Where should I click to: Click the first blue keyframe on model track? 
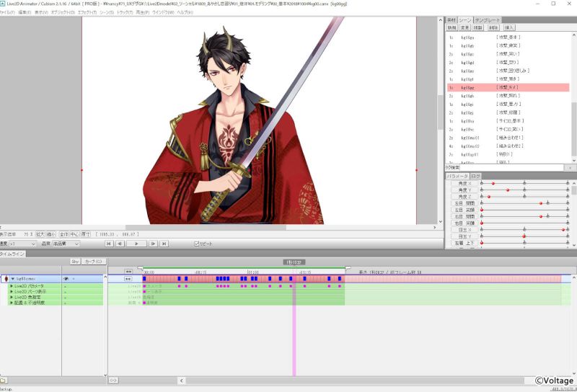(x=144, y=279)
